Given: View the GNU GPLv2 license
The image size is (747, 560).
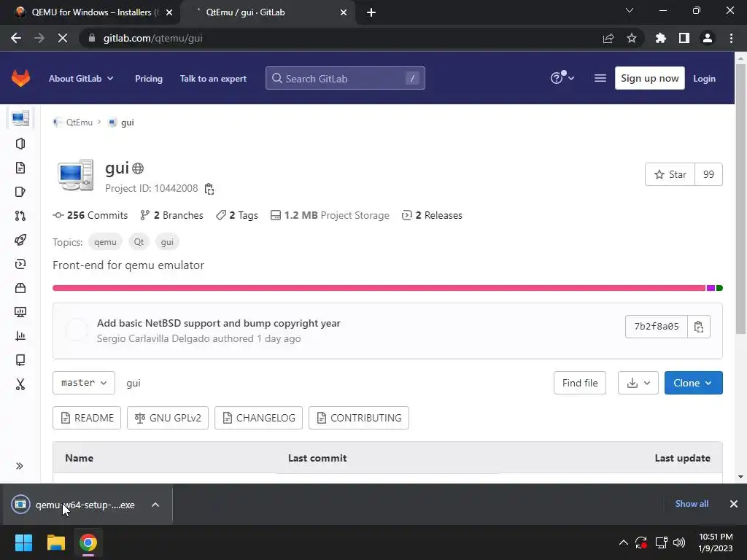Looking at the screenshot, I should tap(168, 418).
